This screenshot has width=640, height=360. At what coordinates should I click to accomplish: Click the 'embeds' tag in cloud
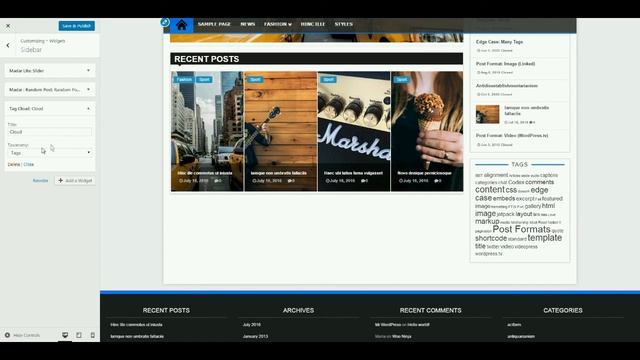(x=504, y=198)
